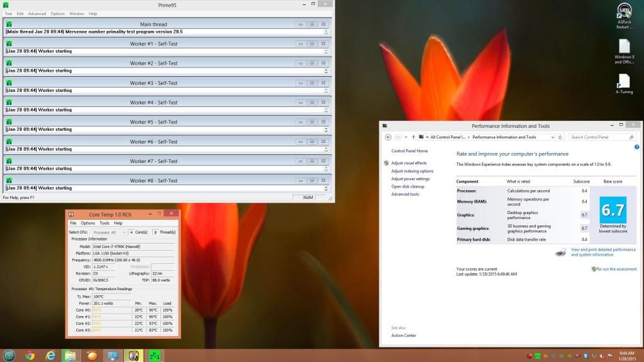Click Core #0 100% load value
The height and width of the screenshot is (362, 644).
pos(167,310)
